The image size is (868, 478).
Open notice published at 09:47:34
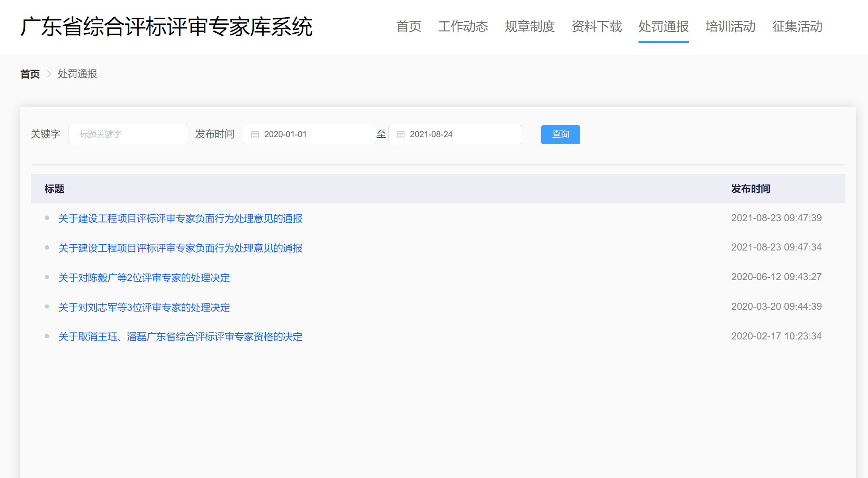pyautogui.click(x=180, y=248)
